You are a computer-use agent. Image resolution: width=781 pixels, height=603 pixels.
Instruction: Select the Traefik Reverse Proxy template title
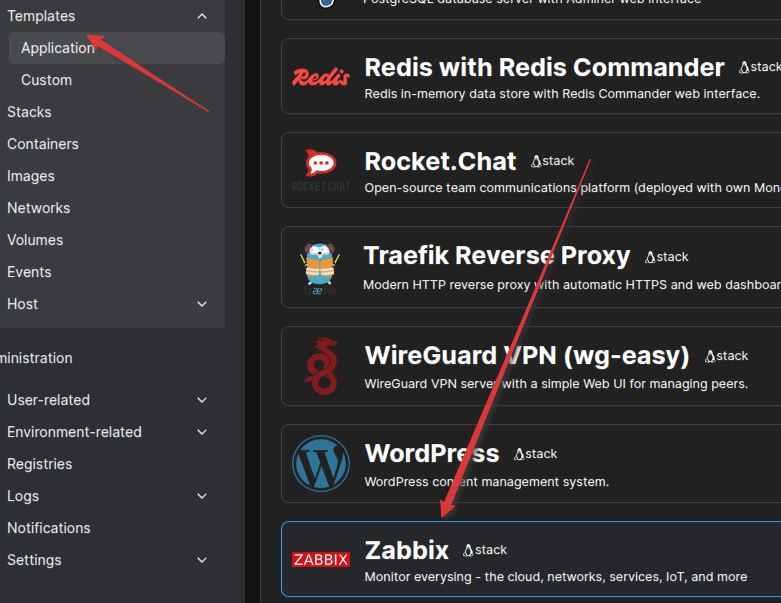[x=497, y=255]
